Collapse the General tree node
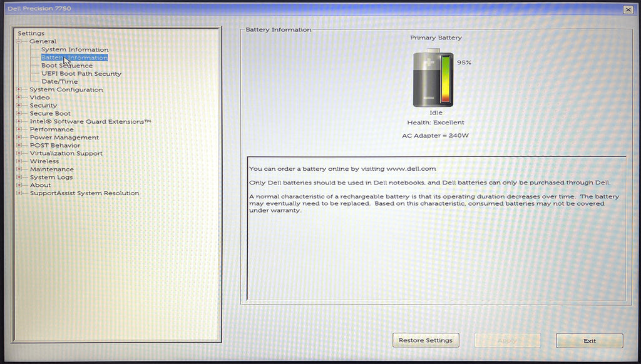 tap(18, 41)
